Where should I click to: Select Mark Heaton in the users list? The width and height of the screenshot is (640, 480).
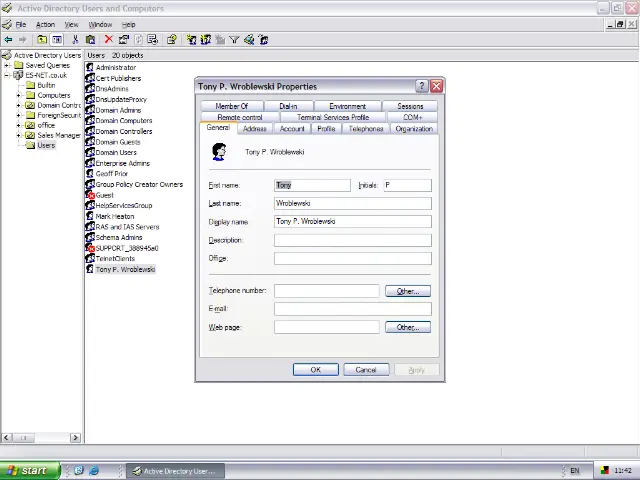tap(115, 216)
